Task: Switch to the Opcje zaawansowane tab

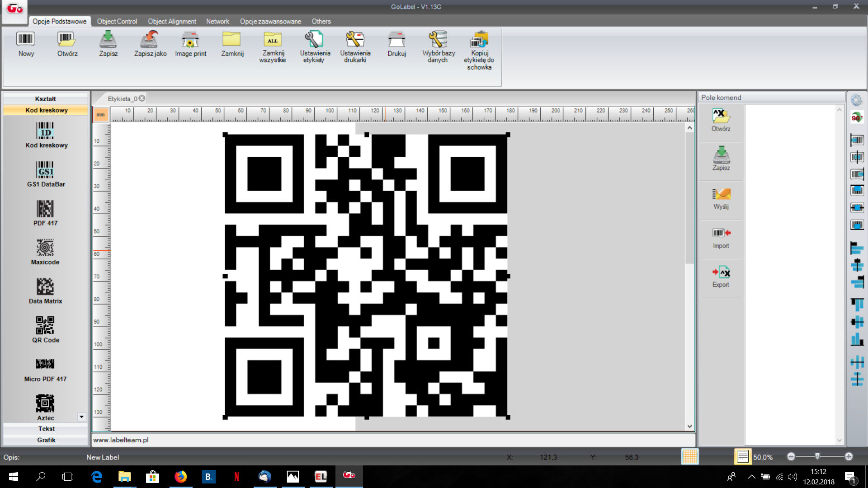Action: tap(270, 21)
